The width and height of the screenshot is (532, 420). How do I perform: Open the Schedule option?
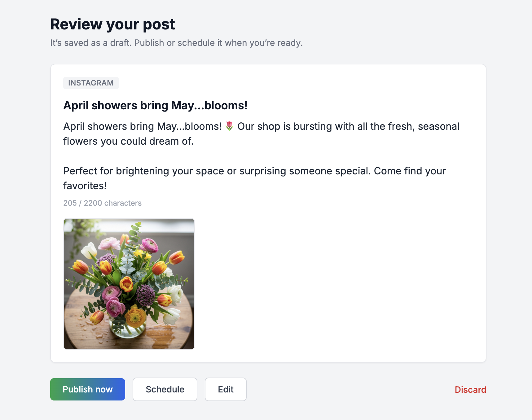[165, 389]
